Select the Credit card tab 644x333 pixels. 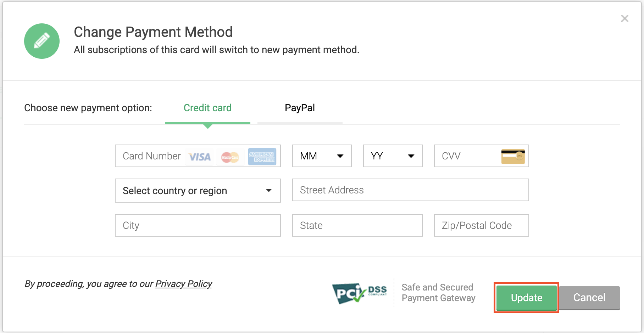(207, 108)
